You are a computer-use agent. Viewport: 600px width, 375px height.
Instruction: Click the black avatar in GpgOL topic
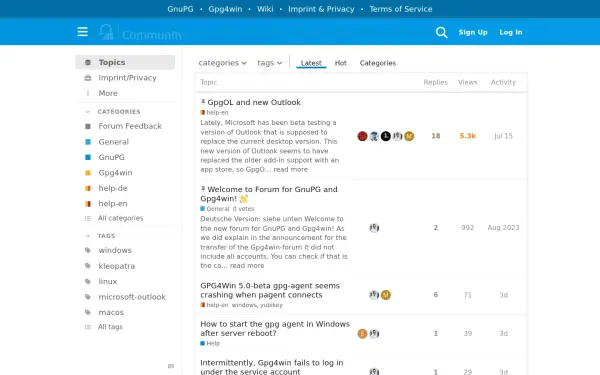(x=386, y=136)
